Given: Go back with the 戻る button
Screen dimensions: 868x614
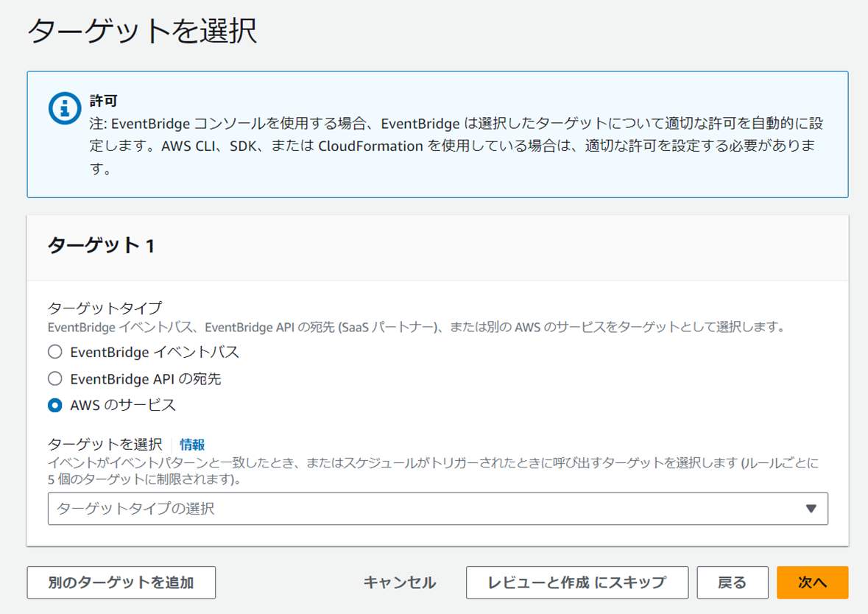Looking at the screenshot, I should [x=733, y=582].
